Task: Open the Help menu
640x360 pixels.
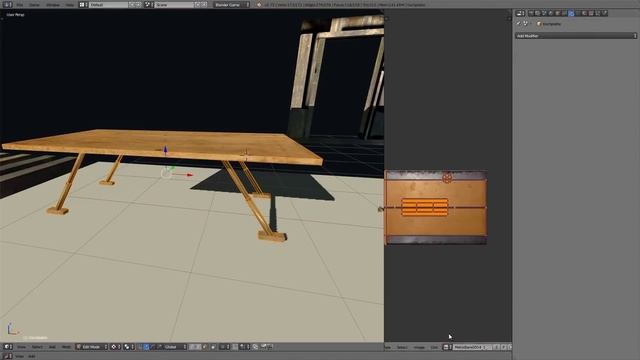Action: click(x=70, y=4)
